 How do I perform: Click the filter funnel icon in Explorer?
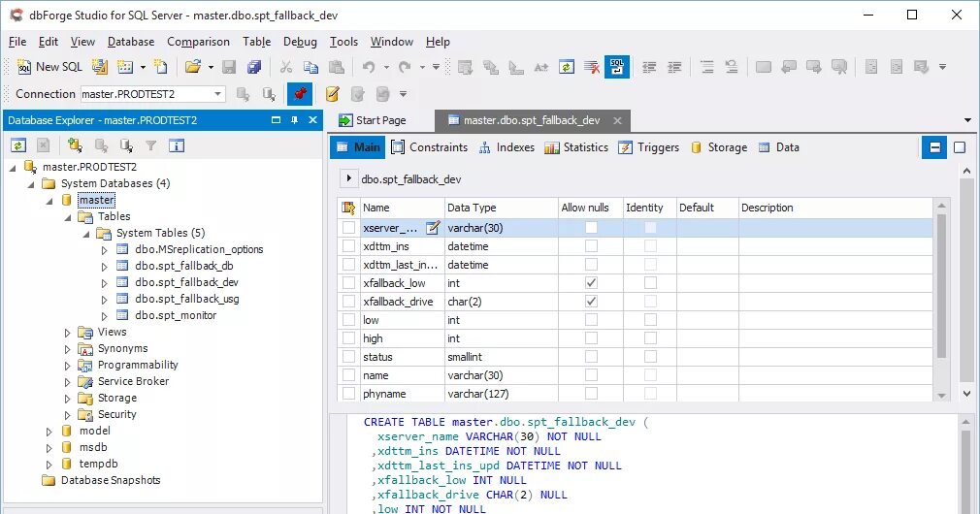(x=151, y=145)
